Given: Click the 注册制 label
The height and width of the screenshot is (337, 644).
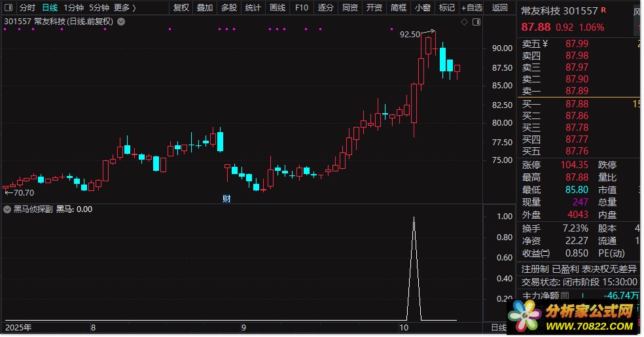Looking at the screenshot, I should click(535, 269).
